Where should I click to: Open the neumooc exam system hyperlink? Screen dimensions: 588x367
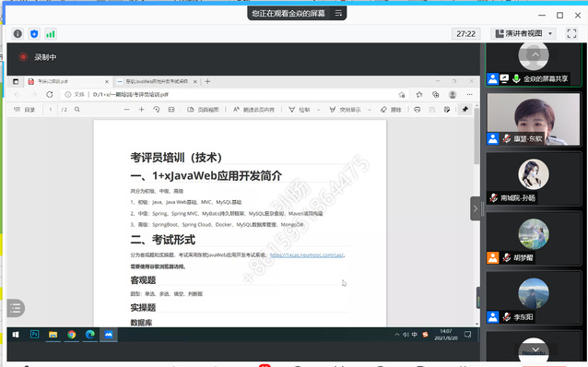point(306,255)
